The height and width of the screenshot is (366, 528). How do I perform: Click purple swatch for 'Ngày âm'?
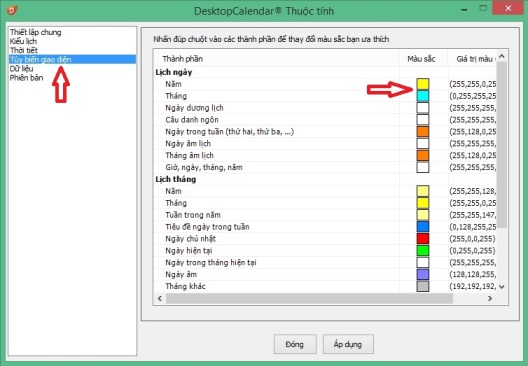tap(423, 274)
